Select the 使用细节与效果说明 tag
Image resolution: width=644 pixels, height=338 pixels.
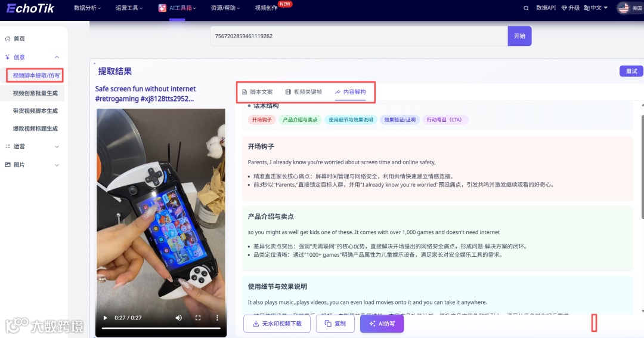351,119
